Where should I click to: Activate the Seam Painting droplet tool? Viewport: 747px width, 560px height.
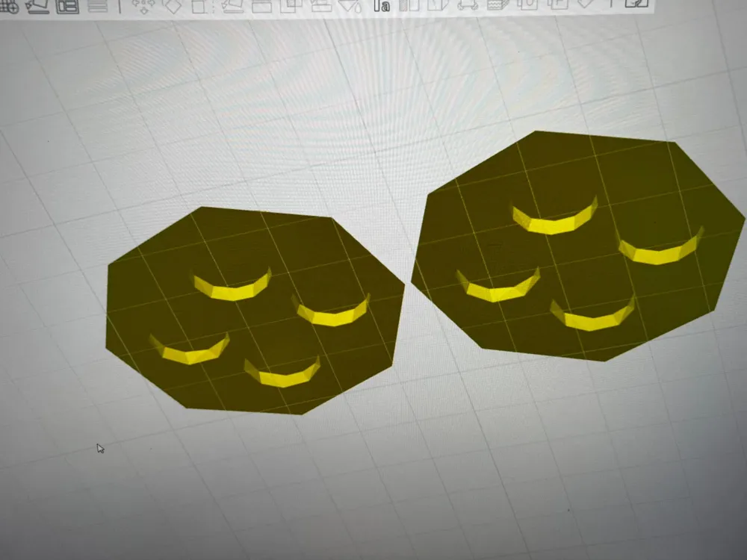tap(350, 6)
